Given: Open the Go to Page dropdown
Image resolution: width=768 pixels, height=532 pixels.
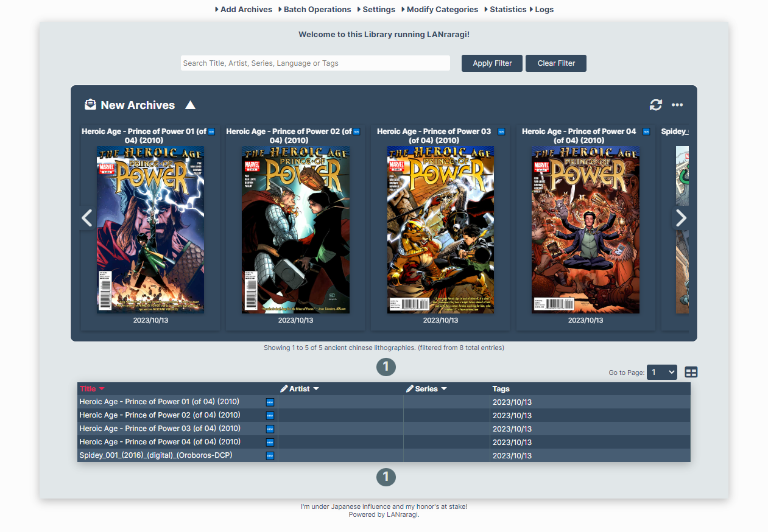Looking at the screenshot, I should click(x=662, y=372).
